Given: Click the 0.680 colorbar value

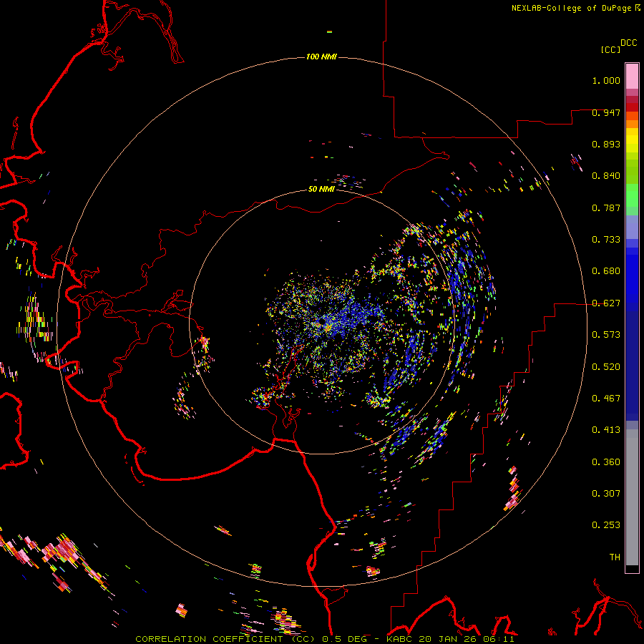Looking at the screenshot, I should coord(606,271).
